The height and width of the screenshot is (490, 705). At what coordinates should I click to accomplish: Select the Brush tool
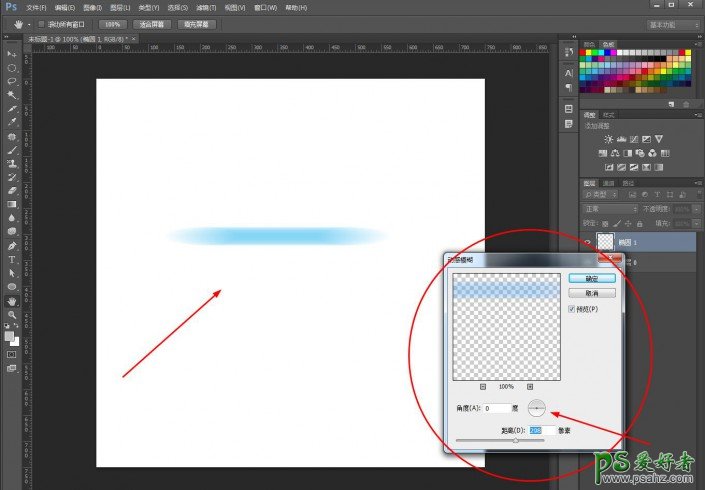coord(12,150)
